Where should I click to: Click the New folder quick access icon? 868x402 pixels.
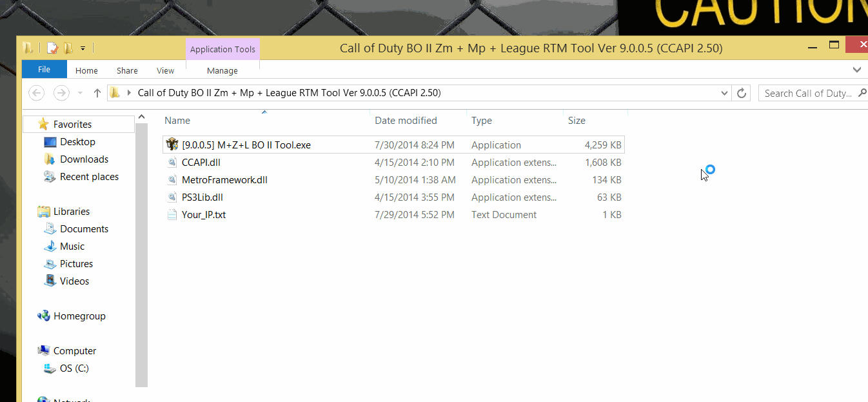67,48
